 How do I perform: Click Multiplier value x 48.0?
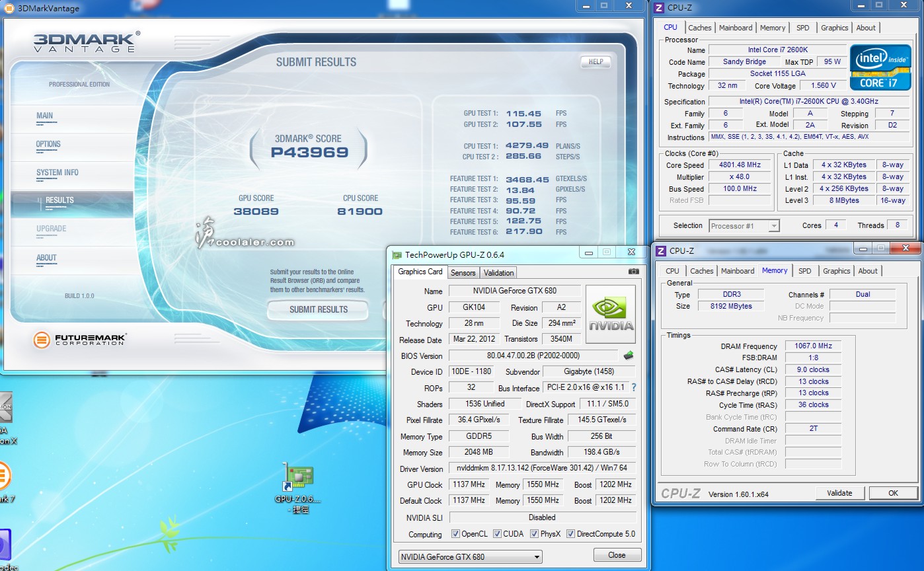click(x=740, y=177)
